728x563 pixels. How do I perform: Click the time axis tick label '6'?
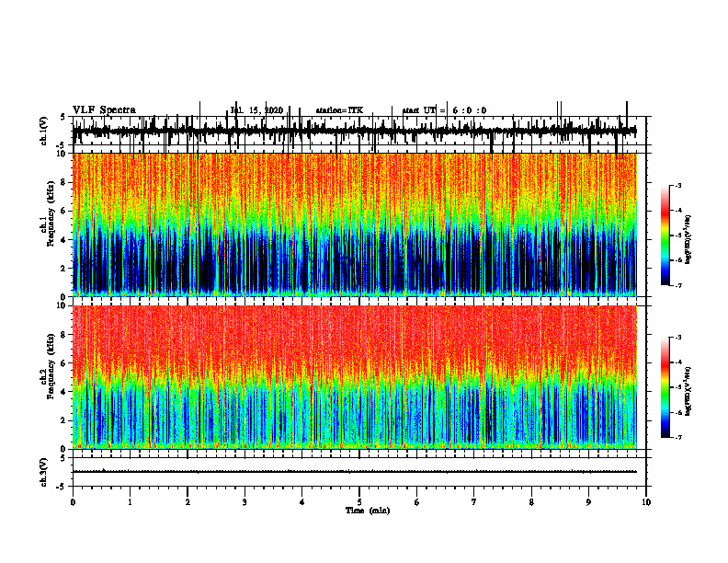click(417, 502)
